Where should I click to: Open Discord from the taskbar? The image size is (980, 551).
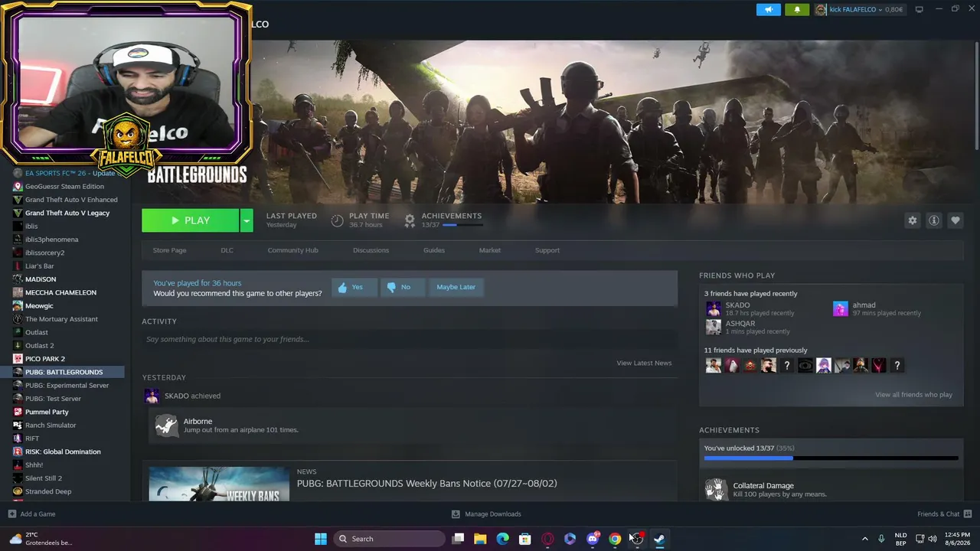click(593, 539)
